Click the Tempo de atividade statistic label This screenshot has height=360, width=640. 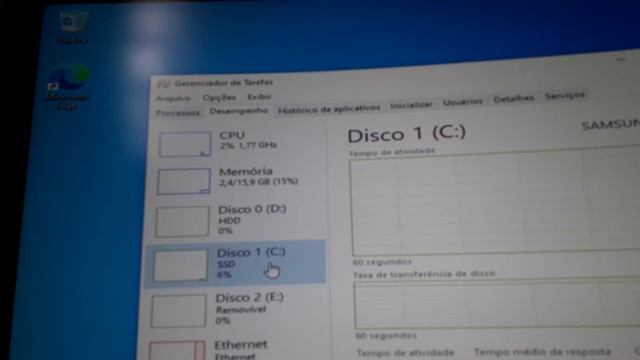405,353
